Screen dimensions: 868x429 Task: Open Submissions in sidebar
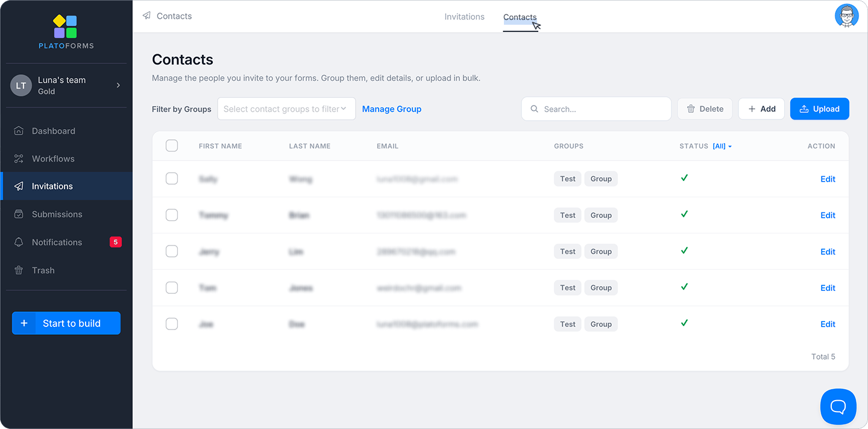tap(66, 214)
